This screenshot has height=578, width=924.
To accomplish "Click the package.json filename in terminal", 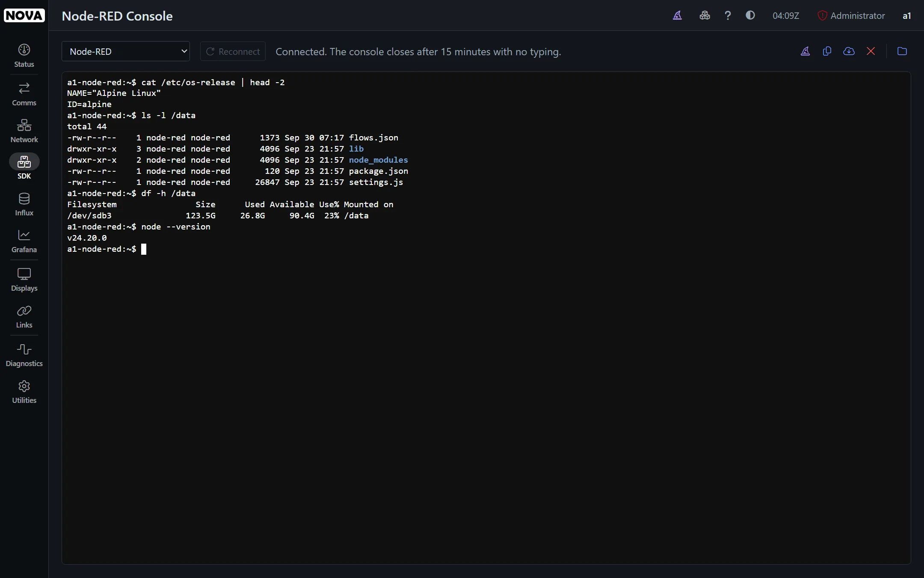I will pyautogui.click(x=378, y=171).
